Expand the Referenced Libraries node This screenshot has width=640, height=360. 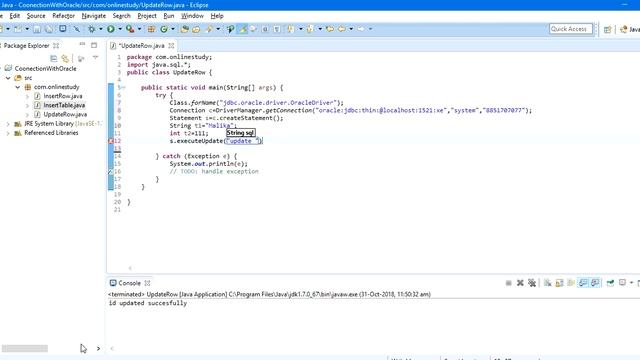[x=8, y=133]
